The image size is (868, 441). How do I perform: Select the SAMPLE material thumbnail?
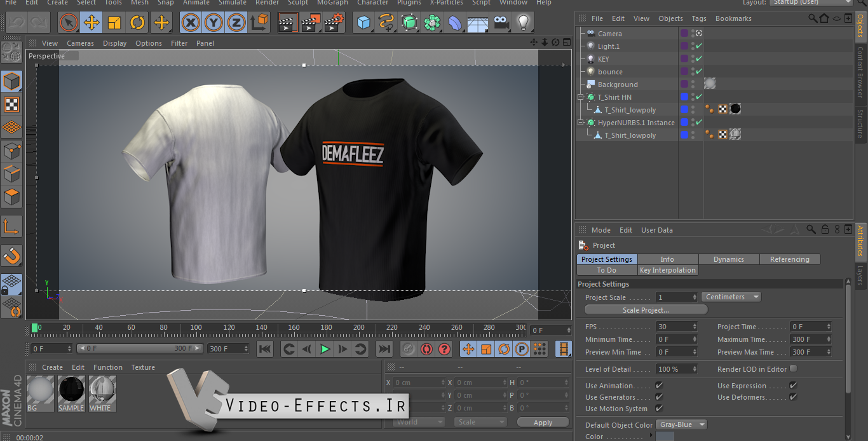(x=71, y=393)
